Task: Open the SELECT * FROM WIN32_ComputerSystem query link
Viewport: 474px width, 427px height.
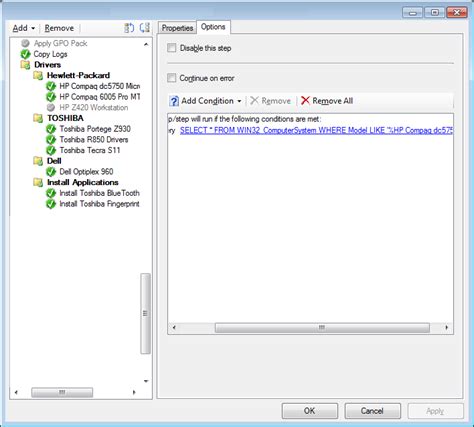Action: pos(316,130)
